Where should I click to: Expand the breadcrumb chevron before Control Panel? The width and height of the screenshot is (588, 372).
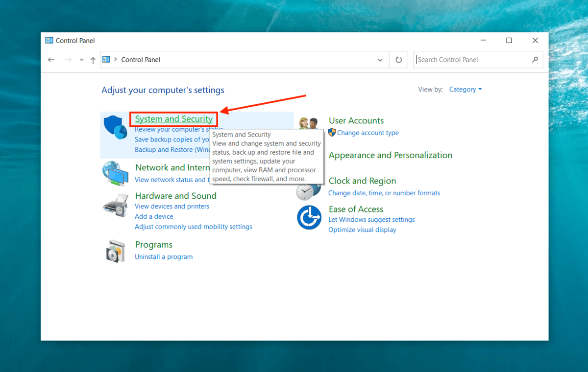click(116, 60)
